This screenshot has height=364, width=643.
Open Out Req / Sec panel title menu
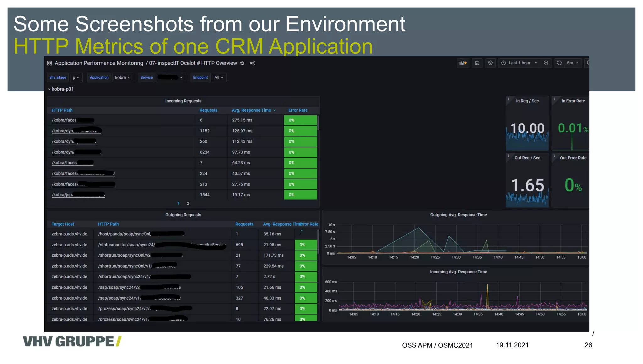(527, 158)
